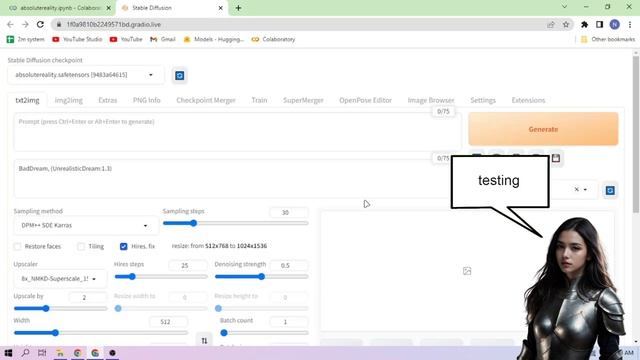Click the Generate button
Viewport: 640px width, 360px height.
543,129
